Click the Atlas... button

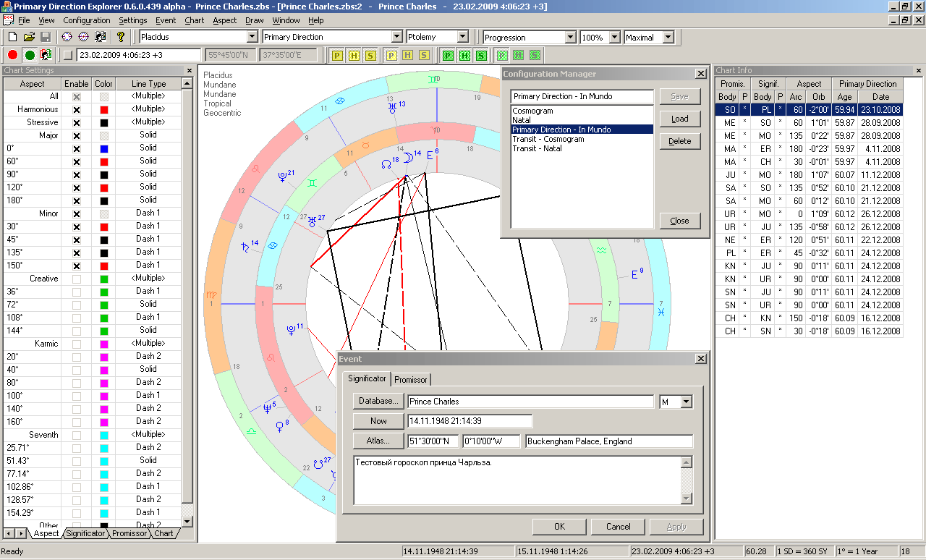coord(378,441)
